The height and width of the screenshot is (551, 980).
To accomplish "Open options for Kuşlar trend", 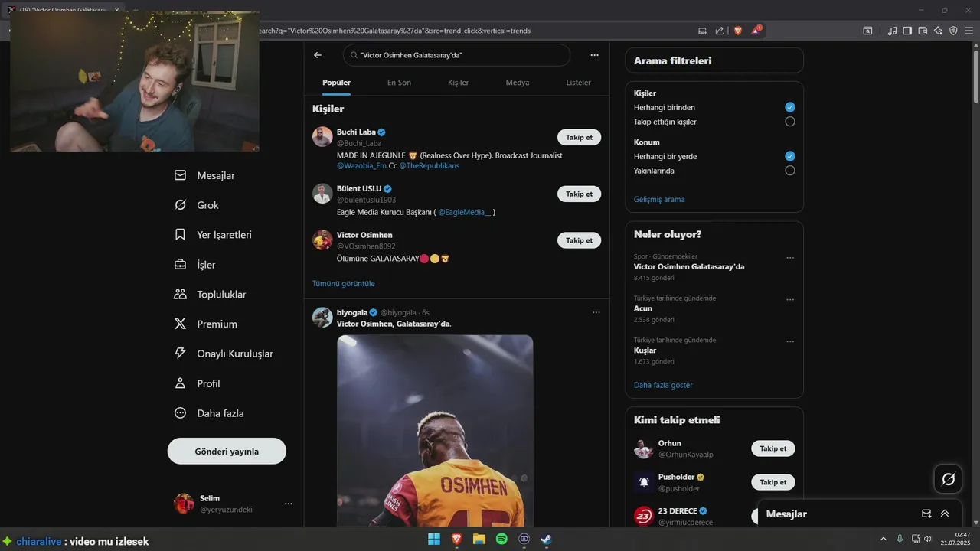I will (790, 341).
